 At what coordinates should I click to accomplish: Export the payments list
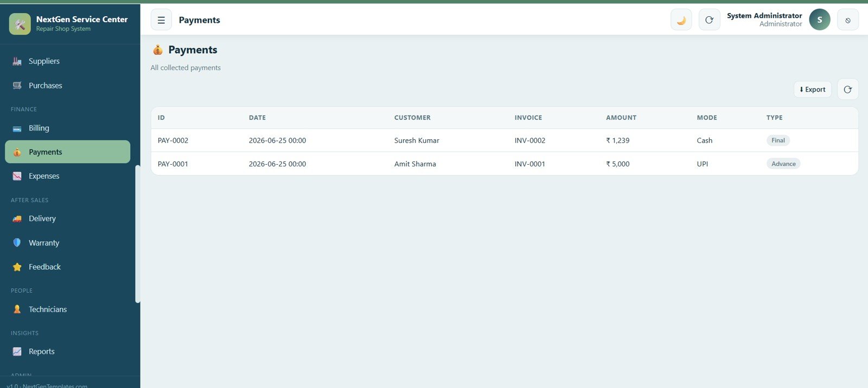pyautogui.click(x=813, y=89)
